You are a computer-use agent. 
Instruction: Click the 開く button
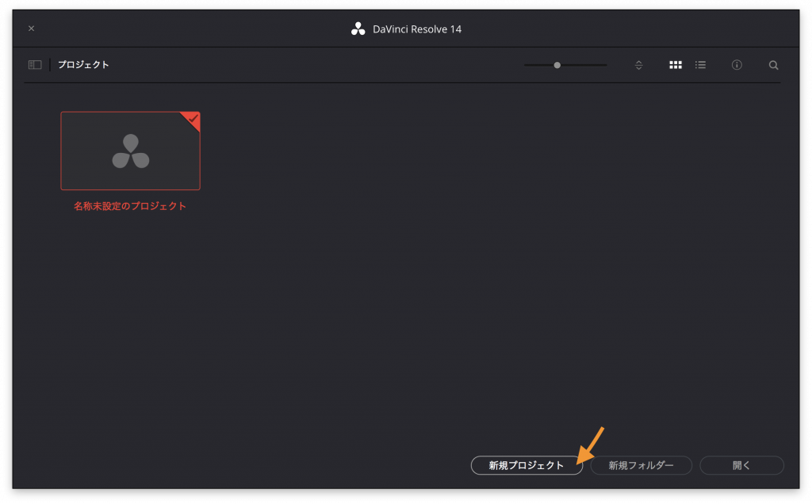pyautogui.click(x=741, y=465)
